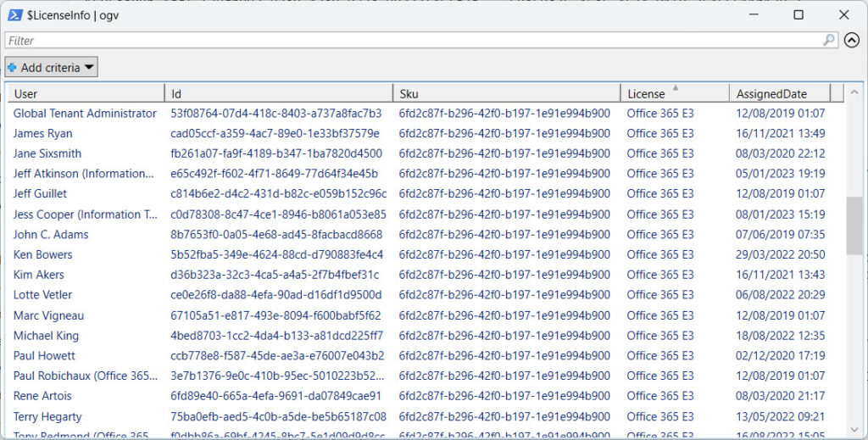Click the scroll up arrow of the list
Viewport: 868px width, 440px height.
tap(854, 92)
